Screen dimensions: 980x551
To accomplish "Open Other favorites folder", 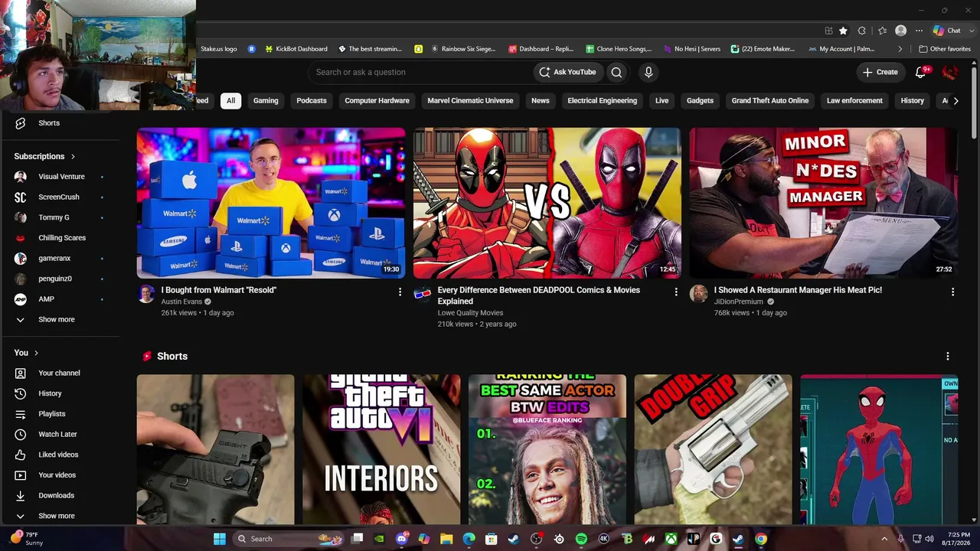I will click(x=945, y=49).
